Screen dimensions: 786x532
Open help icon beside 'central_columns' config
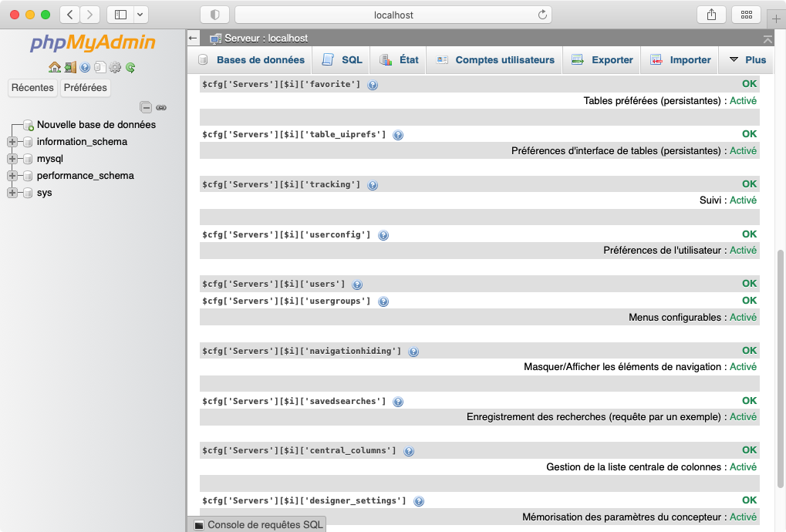409,451
